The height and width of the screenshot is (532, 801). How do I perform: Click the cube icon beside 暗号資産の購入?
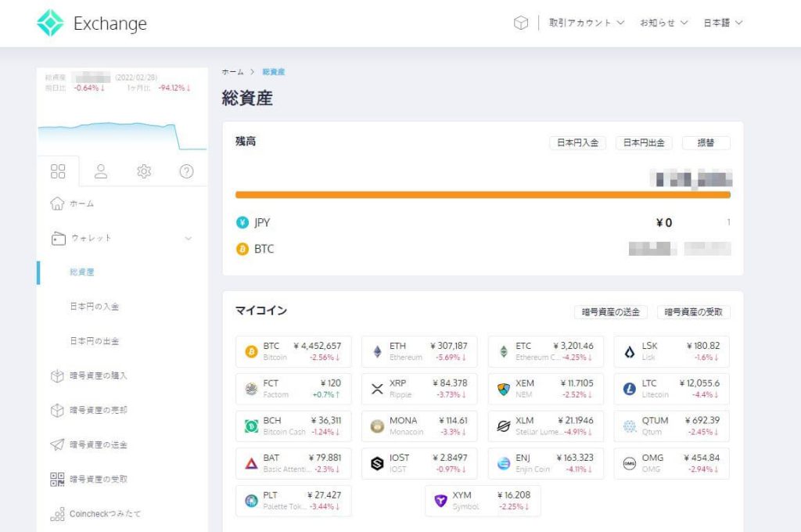click(57, 376)
